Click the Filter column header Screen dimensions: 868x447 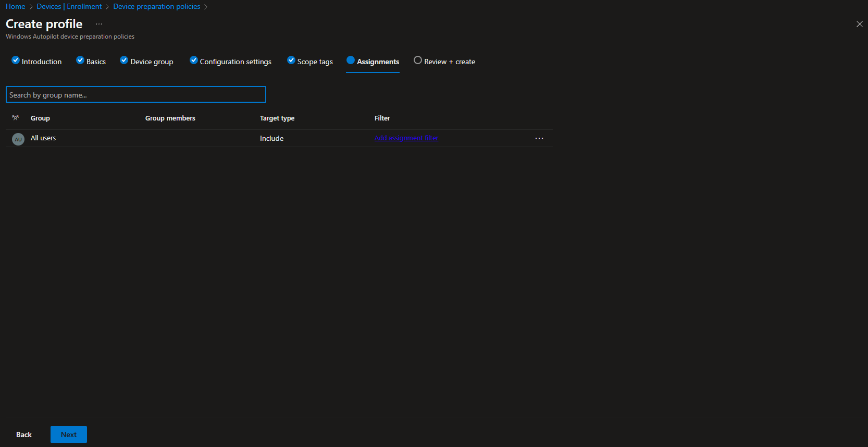[382, 118]
